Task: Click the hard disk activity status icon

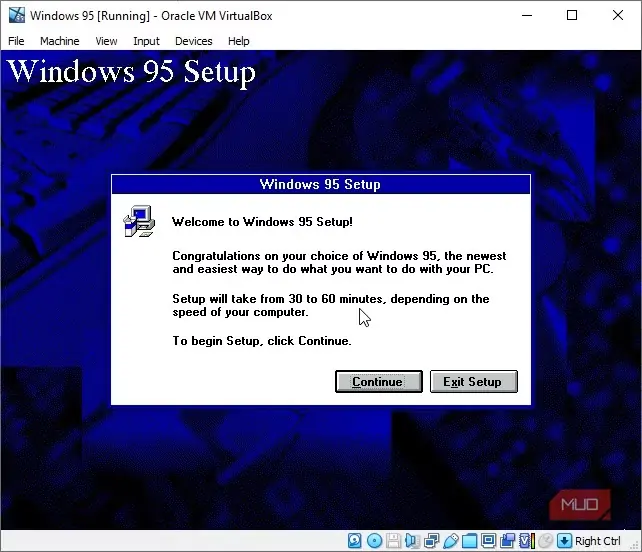Action: pyautogui.click(x=355, y=541)
